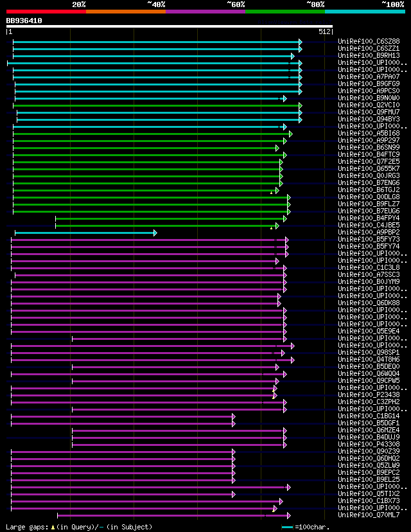Click the query end position 512 label

pyautogui.click(x=324, y=31)
